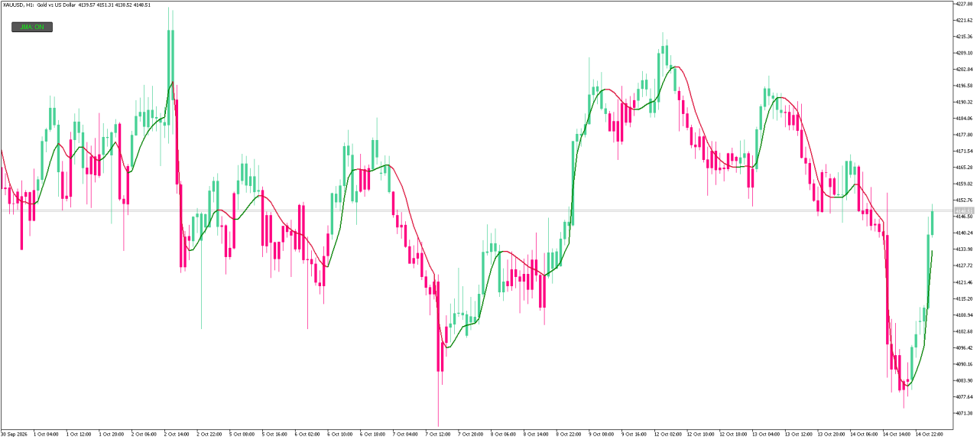Click the 6 Oct 02:00 time label
Viewport: 980px width, 440px height.
coord(308,434)
